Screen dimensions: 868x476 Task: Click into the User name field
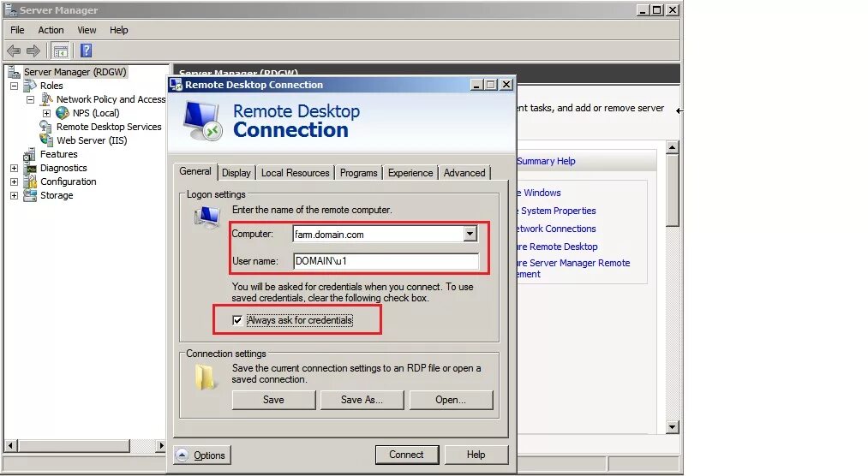[x=386, y=261]
